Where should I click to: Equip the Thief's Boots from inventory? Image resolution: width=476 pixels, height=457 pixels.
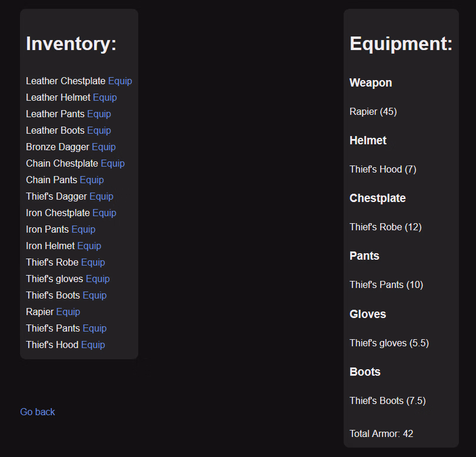(x=94, y=296)
